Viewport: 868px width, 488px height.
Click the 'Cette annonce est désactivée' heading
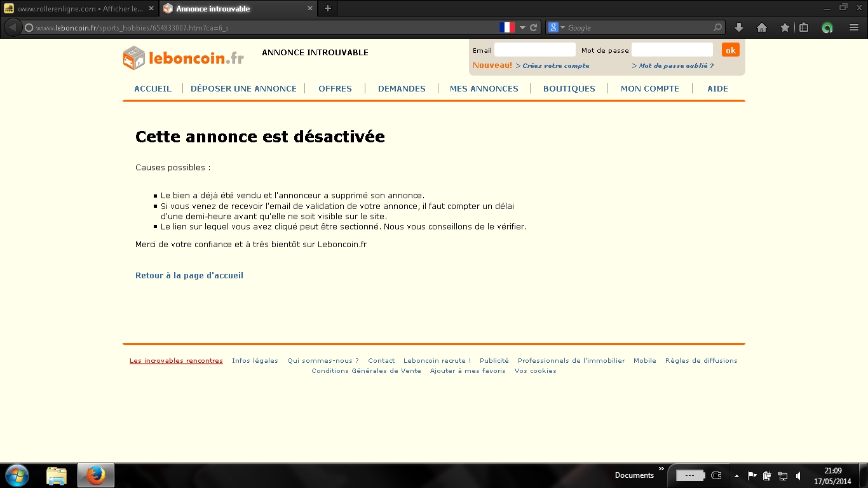260,137
